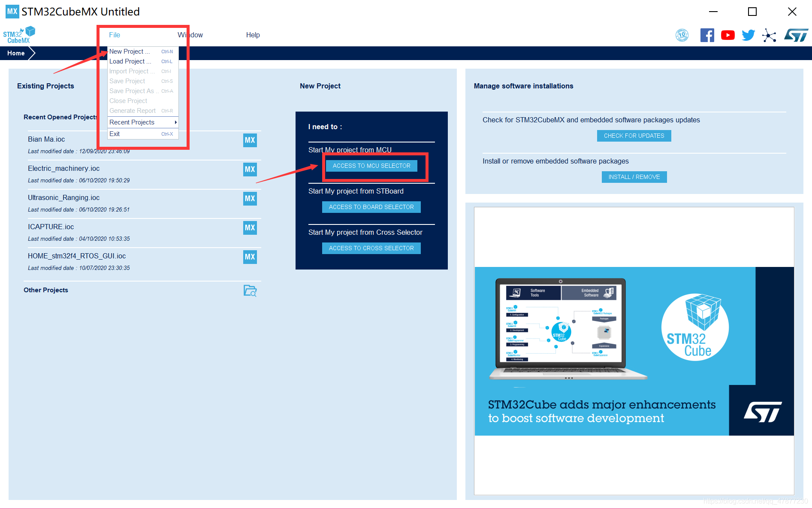The image size is (812, 509).
Task: Select the Electric_machinery.ioc project name
Action: (x=63, y=168)
